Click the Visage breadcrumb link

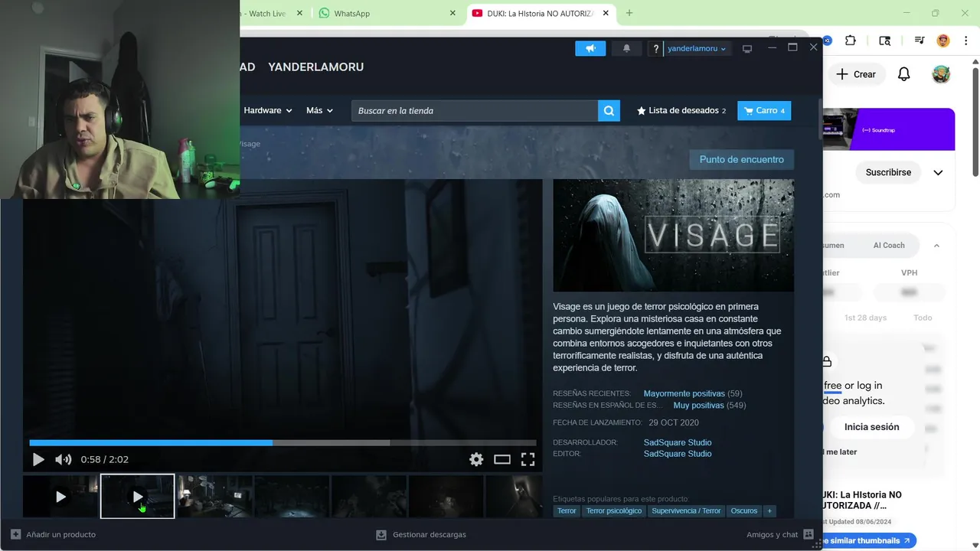click(x=250, y=144)
